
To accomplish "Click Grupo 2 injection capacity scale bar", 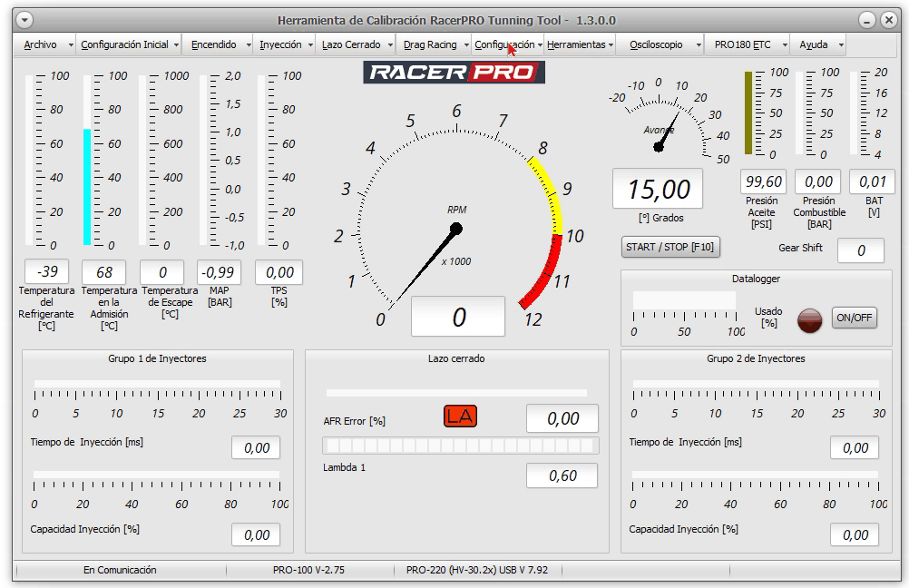I will click(x=756, y=475).
